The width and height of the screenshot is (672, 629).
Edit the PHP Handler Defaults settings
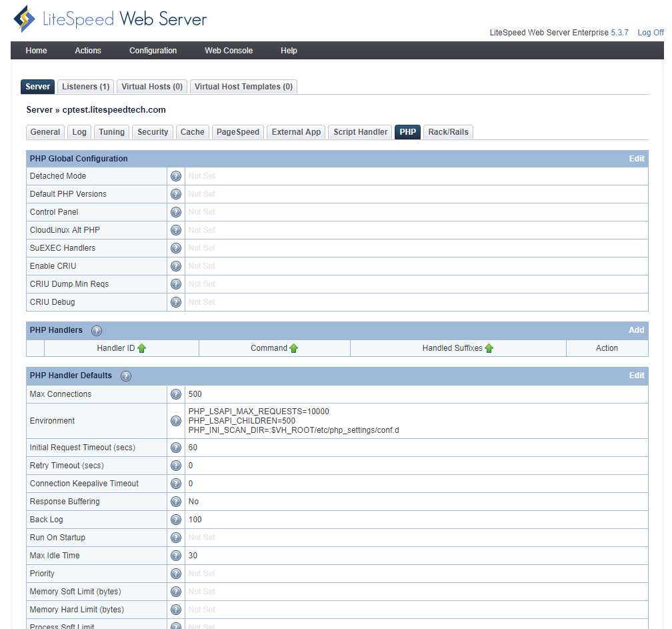[x=637, y=376]
